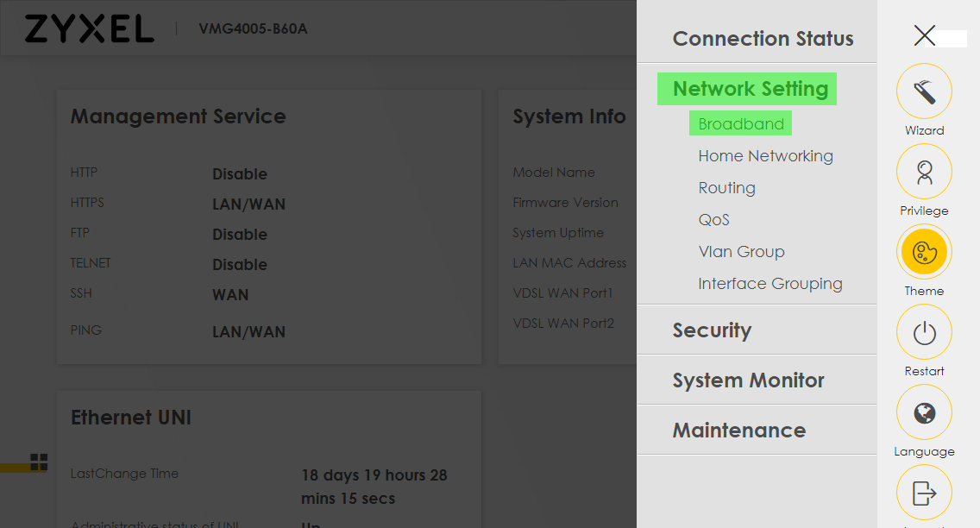Choose Interface Grouping option
This screenshot has height=528, width=980.
[770, 284]
